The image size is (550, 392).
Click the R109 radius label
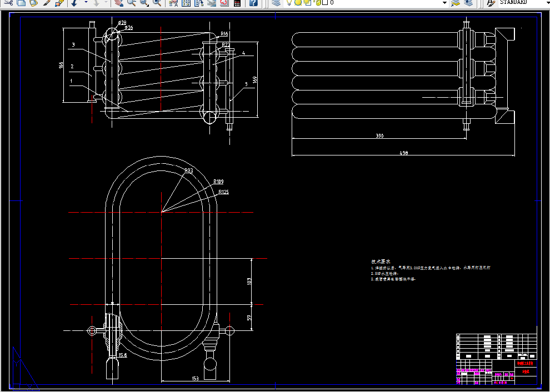[x=218, y=182]
